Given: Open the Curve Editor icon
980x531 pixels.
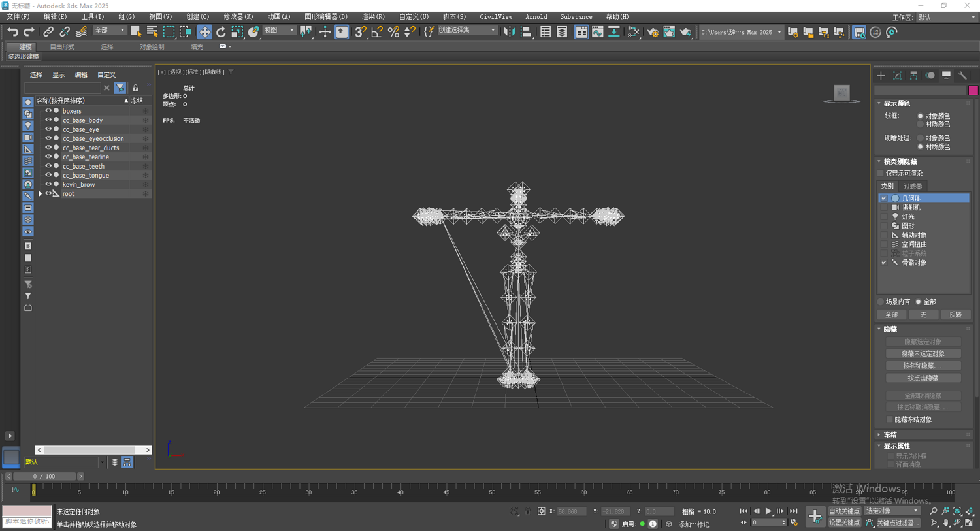Looking at the screenshot, I should [598, 32].
